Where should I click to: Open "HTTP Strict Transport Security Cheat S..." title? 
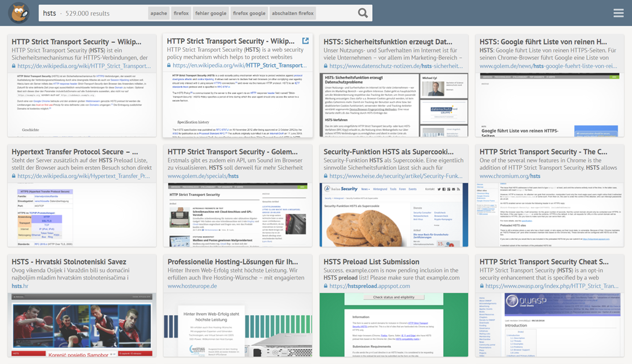tap(544, 262)
